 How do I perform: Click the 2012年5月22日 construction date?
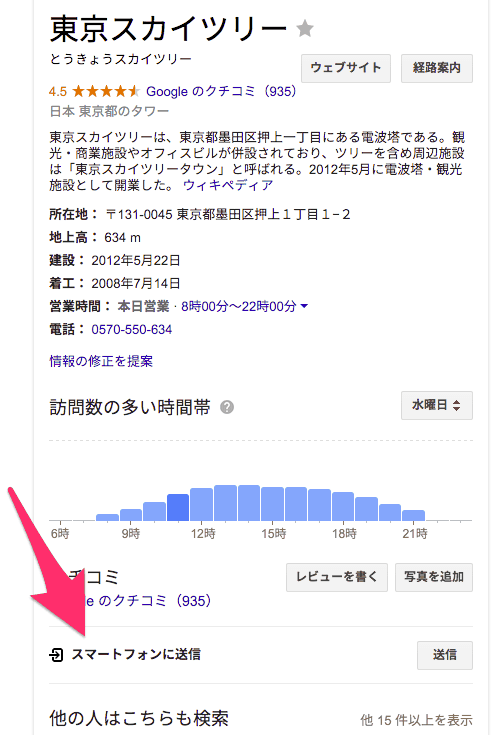coord(136,261)
